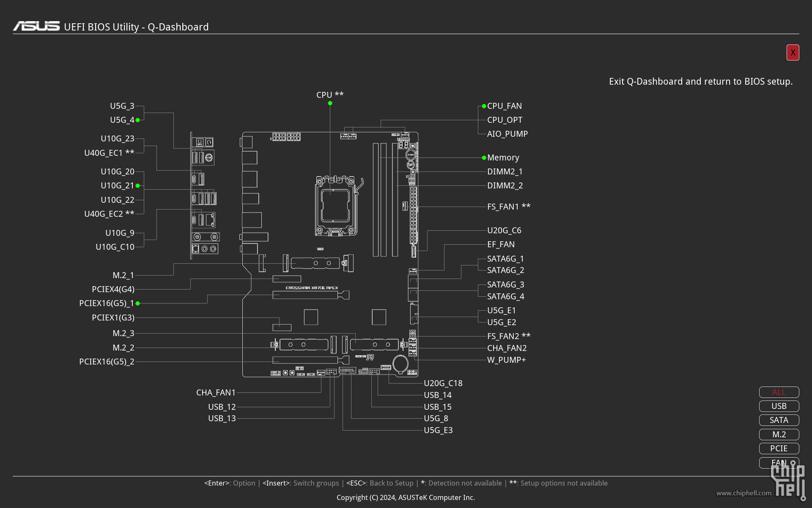812x508 pixels.
Task: Select the FS_FAN2 ** header label
Action: [509, 336]
